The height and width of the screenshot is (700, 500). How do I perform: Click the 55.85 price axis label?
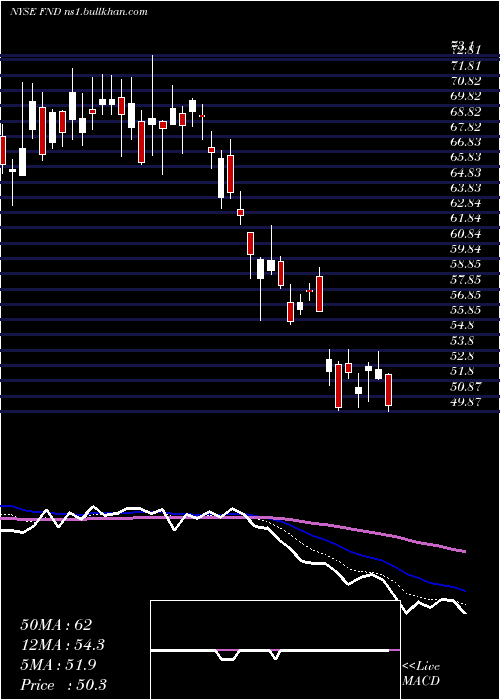click(x=466, y=310)
